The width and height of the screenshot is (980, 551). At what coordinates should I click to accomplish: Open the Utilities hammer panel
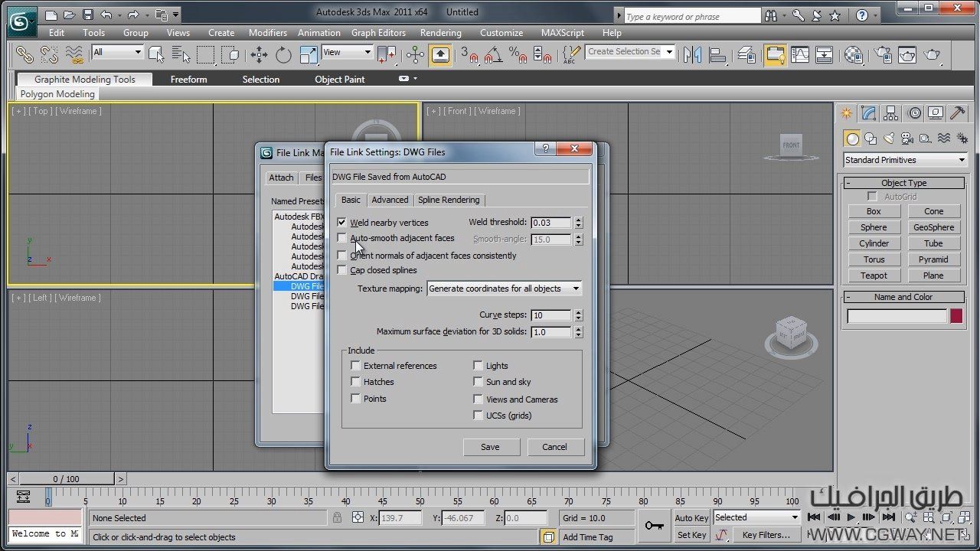tap(957, 113)
